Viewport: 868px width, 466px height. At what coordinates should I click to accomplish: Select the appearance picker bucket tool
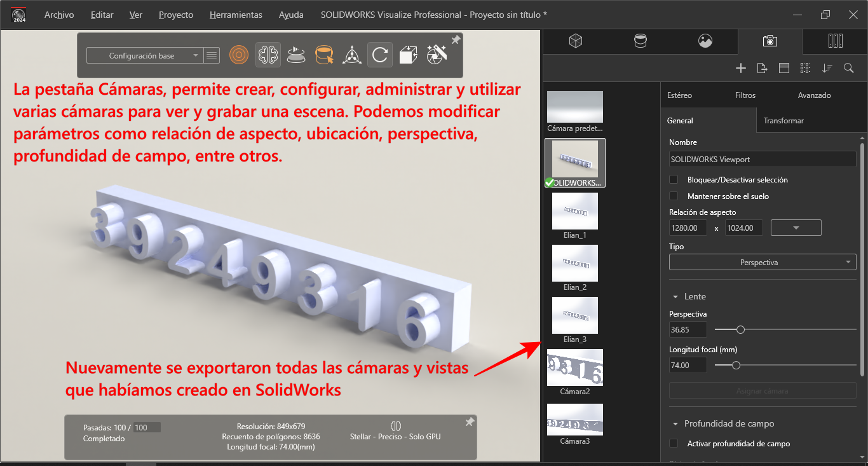(324, 55)
